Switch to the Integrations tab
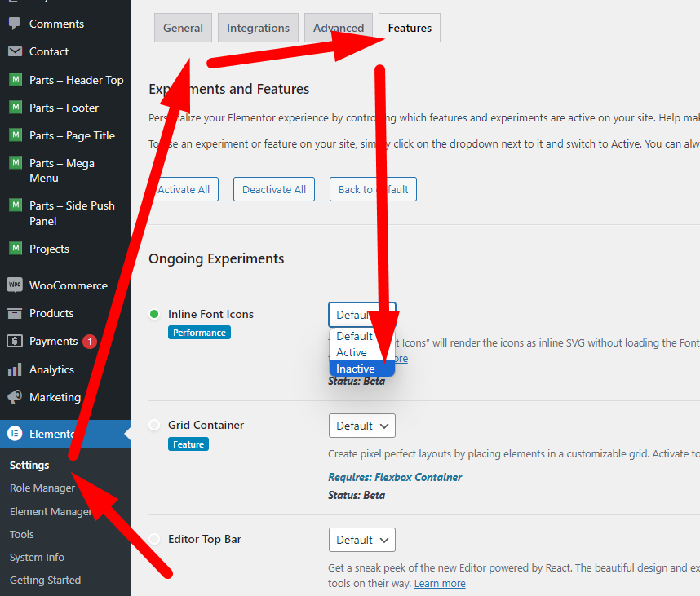The height and width of the screenshot is (596, 700). coord(258,28)
